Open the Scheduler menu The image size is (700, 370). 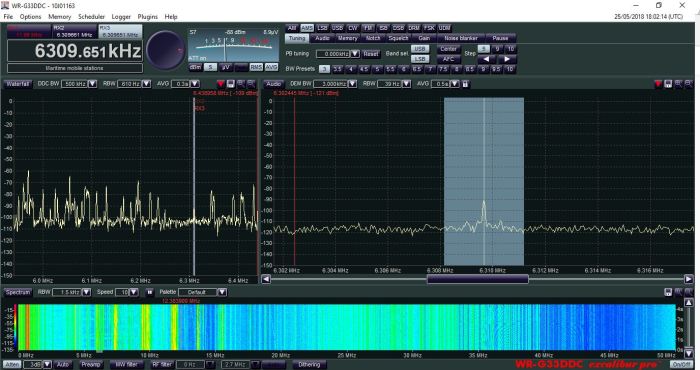pos(92,17)
